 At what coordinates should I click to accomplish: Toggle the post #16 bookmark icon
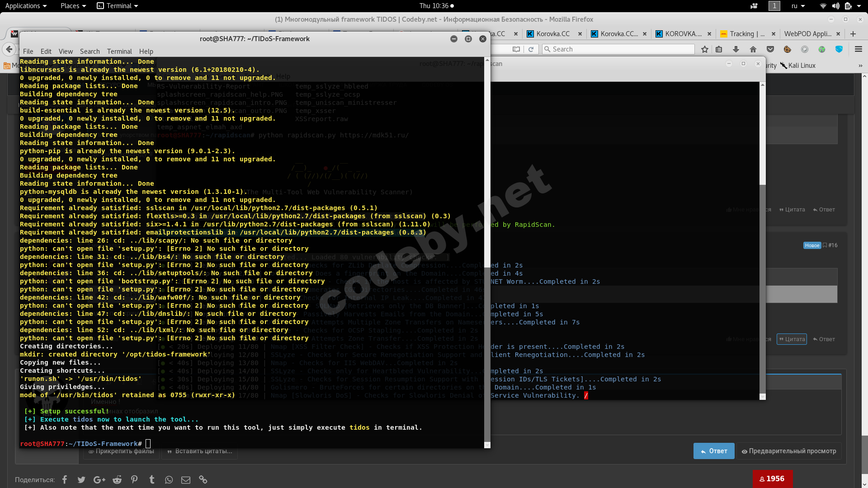[825, 245]
